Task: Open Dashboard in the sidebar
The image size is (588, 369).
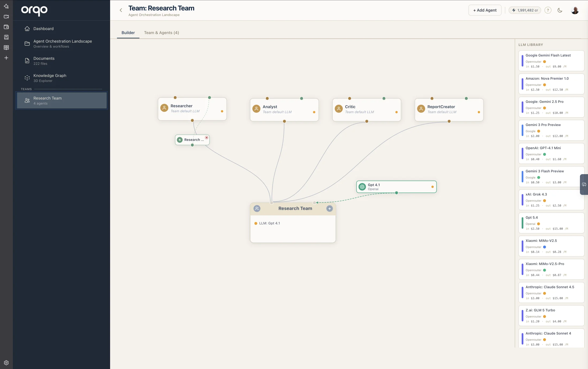Action: (x=61, y=29)
